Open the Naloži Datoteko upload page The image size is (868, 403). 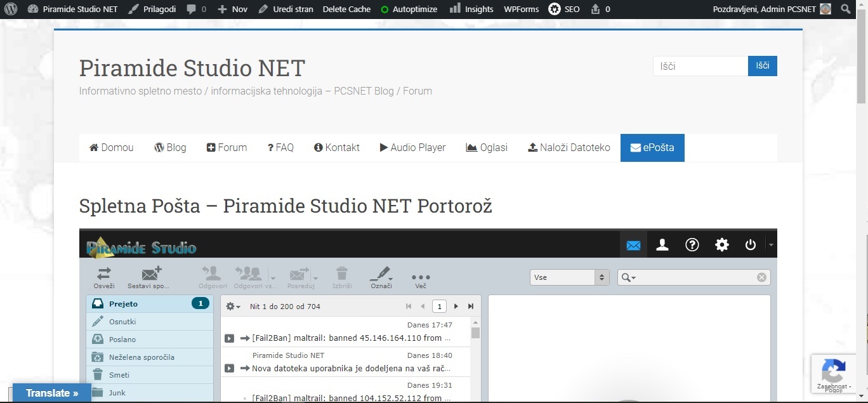click(569, 148)
